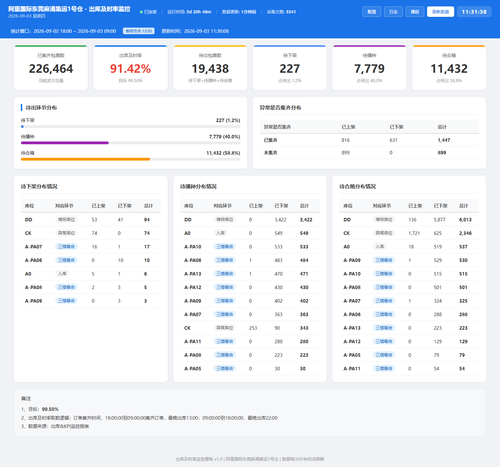This screenshot has height=467, width=500.
Task: Select the 19,438 pending packages card
Action: [x=210, y=68]
